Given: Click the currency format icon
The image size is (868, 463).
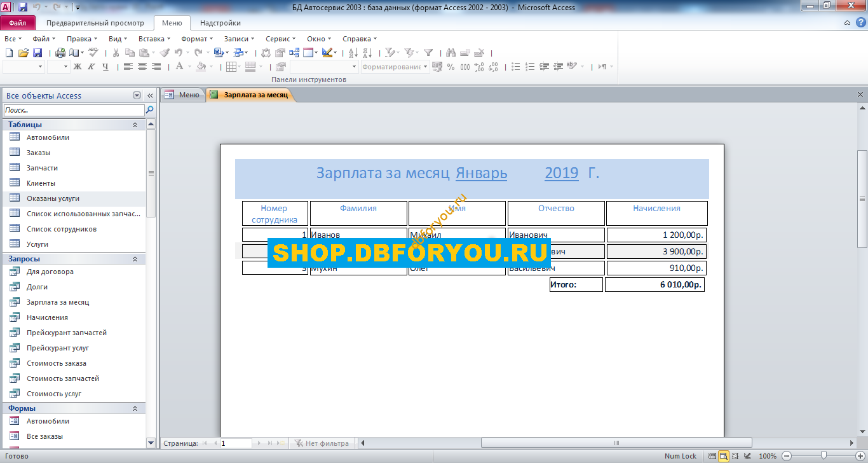Looking at the screenshot, I should point(437,67).
